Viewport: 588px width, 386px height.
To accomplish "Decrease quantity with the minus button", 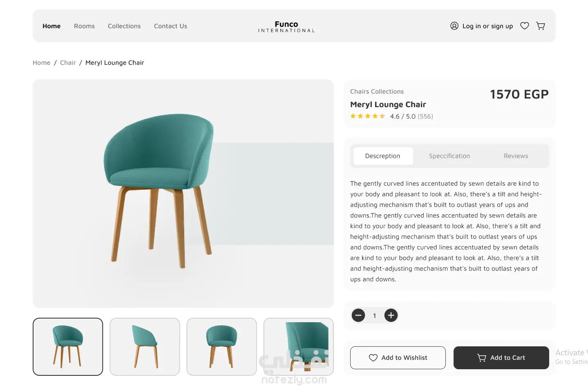I will [358, 315].
